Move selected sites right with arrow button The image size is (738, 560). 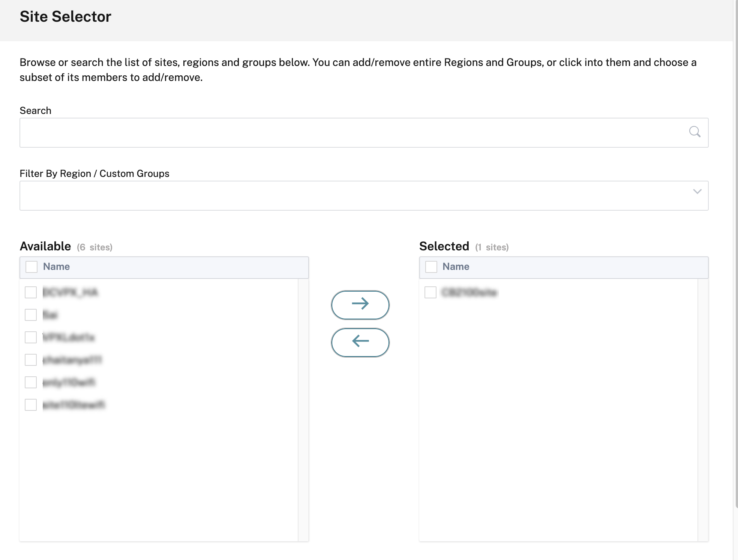pos(360,305)
